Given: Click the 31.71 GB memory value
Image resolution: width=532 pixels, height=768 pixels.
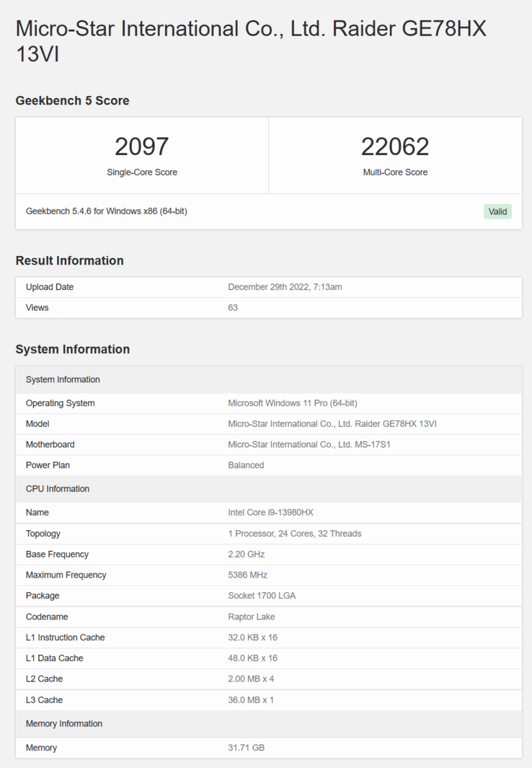Looking at the screenshot, I should (246, 748).
